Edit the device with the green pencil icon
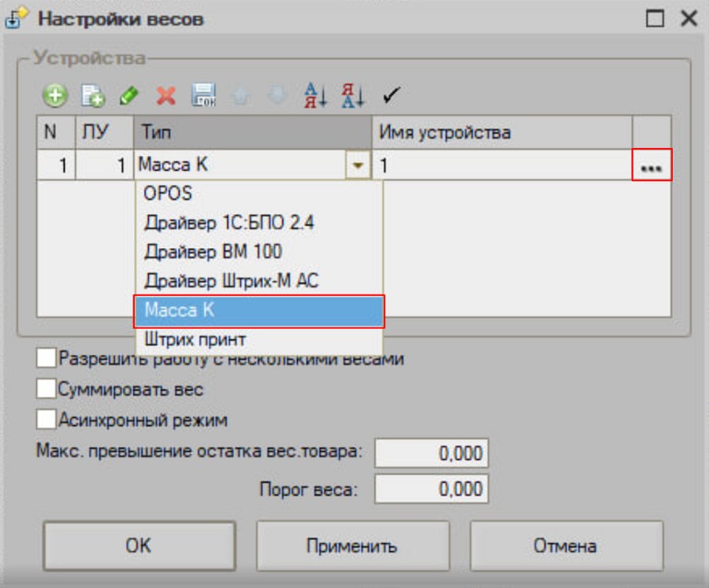 click(x=129, y=95)
